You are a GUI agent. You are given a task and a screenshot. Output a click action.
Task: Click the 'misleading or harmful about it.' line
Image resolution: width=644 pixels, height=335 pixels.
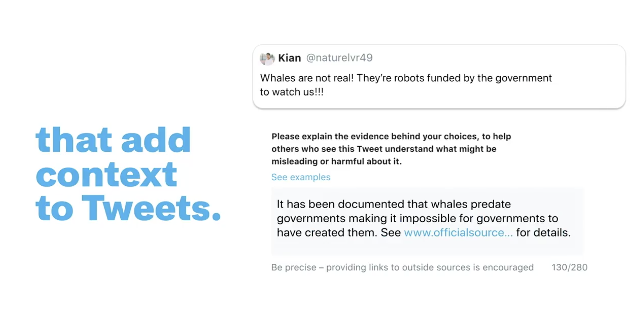tap(337, 161)
